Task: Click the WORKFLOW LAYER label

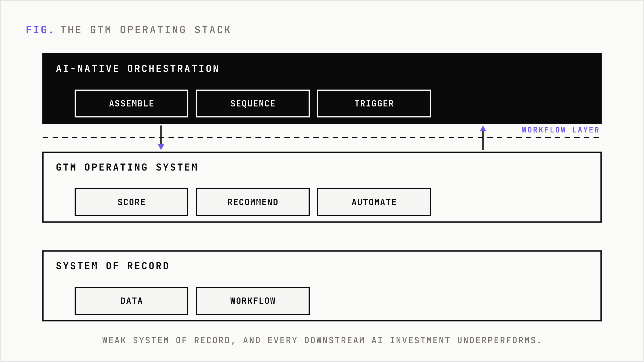Action: click(561, 130)
